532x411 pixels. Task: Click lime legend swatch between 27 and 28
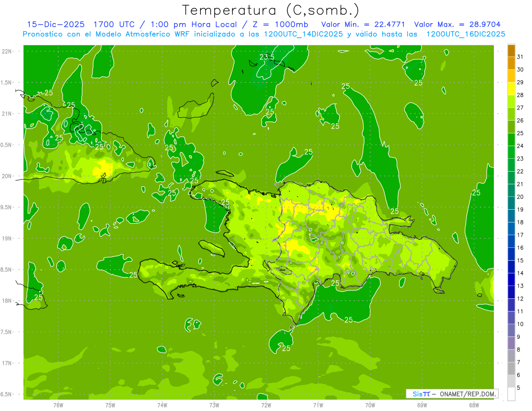pyautogui.click(x=511, y=102)
